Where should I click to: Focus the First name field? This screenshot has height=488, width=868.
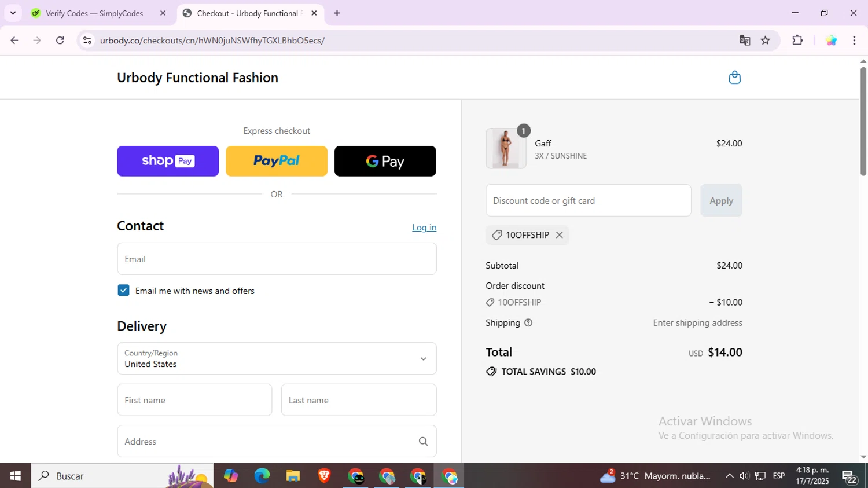194,400
